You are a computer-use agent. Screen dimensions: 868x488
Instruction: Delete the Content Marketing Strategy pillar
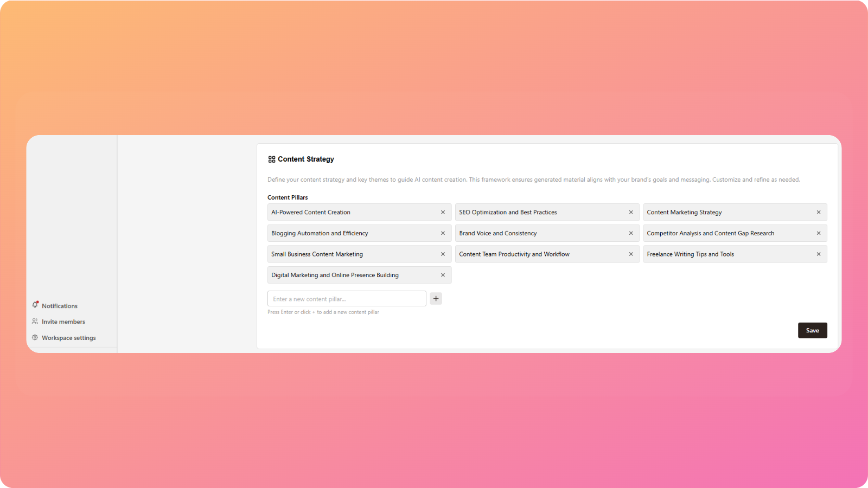coord(818,213)
